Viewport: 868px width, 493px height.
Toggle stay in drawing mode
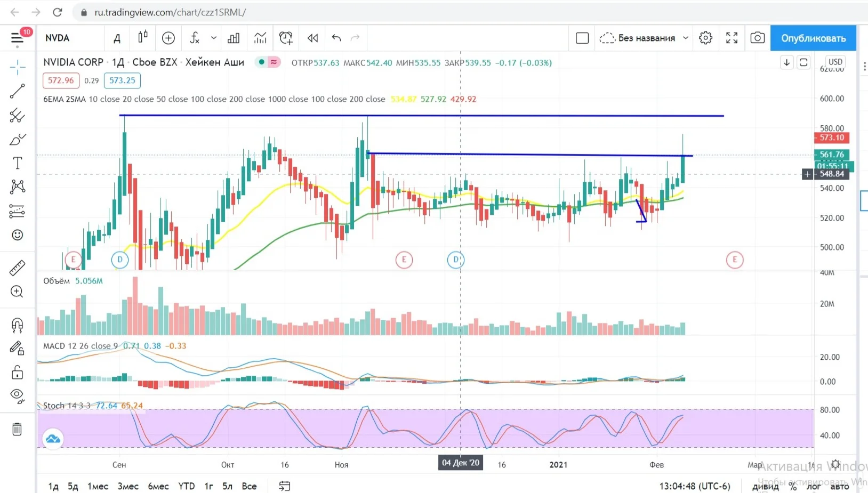point(17,349)
